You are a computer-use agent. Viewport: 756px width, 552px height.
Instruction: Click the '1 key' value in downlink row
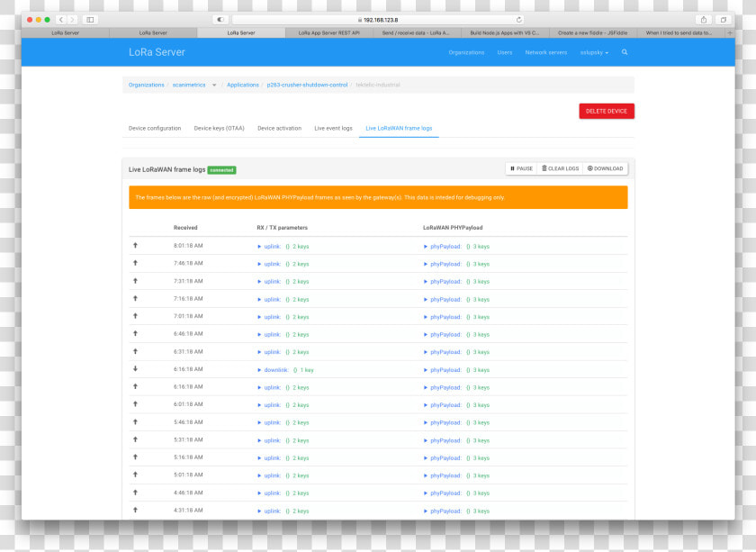tap(307, 370)
